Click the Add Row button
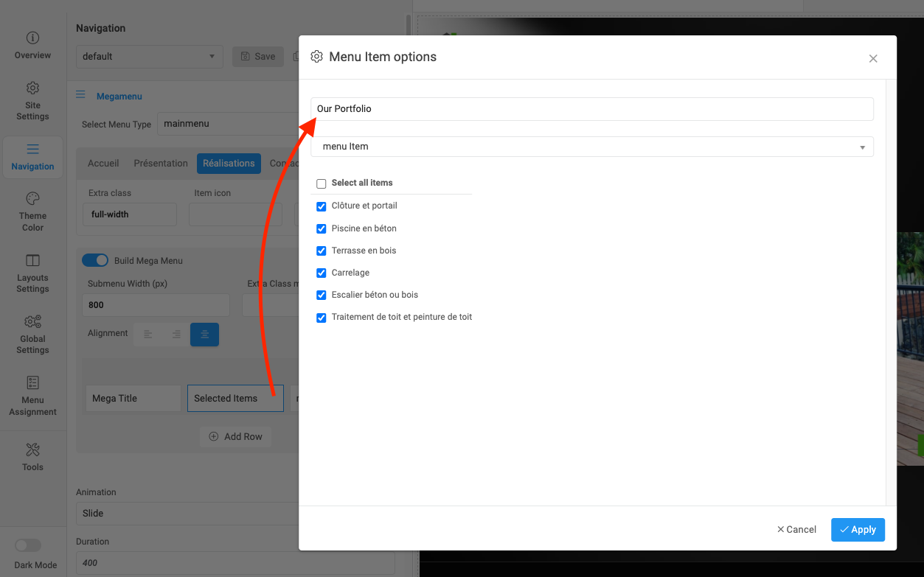This screenshot has width=924, height=577. [236, 436]
